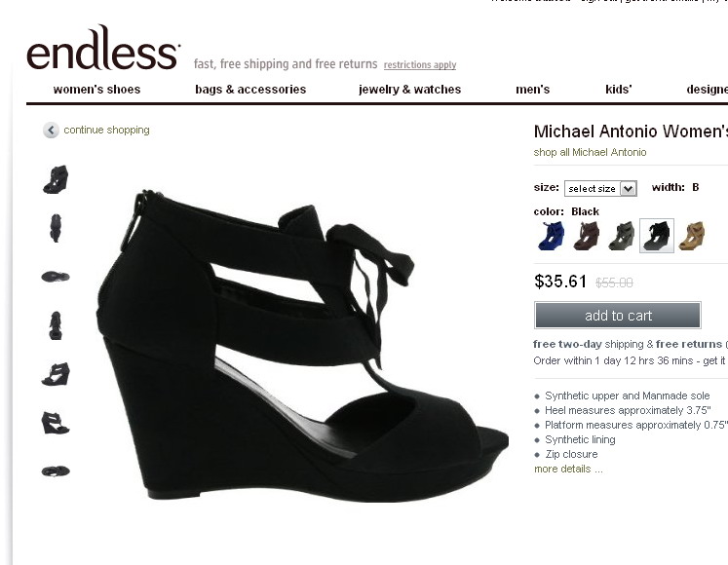
Task: Choose the grey shoe color swatch
Action: (621, 236)
